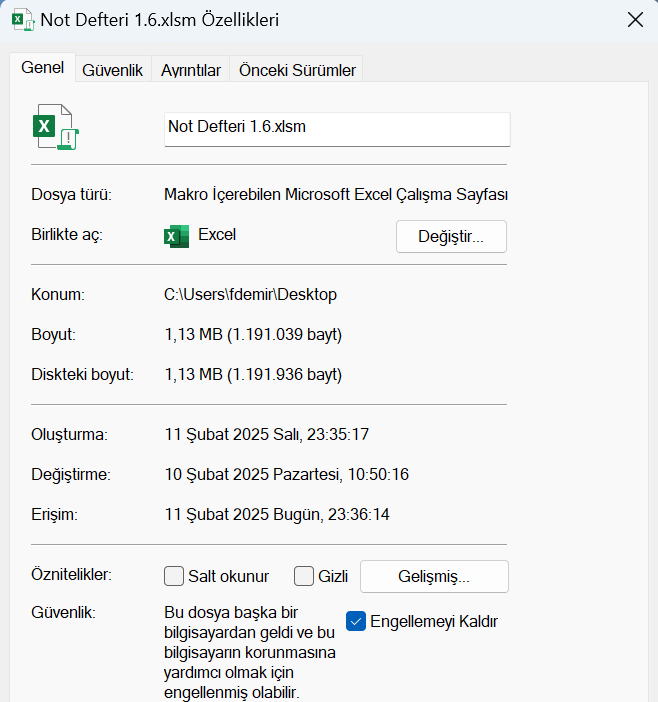
Task: Click the file type Makro İçerebilen Microsoft Excel text
Action: click(336, 195)
